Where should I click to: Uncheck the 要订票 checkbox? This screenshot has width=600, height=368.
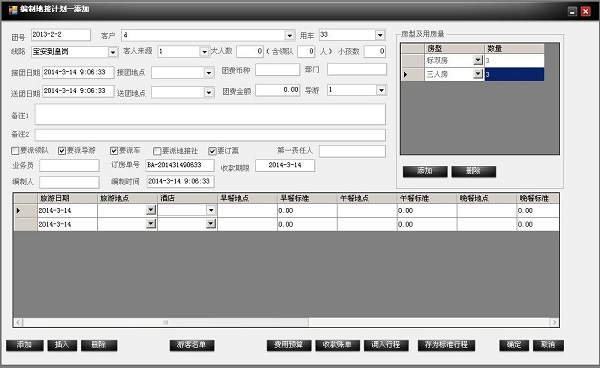(x=212, y=151)
